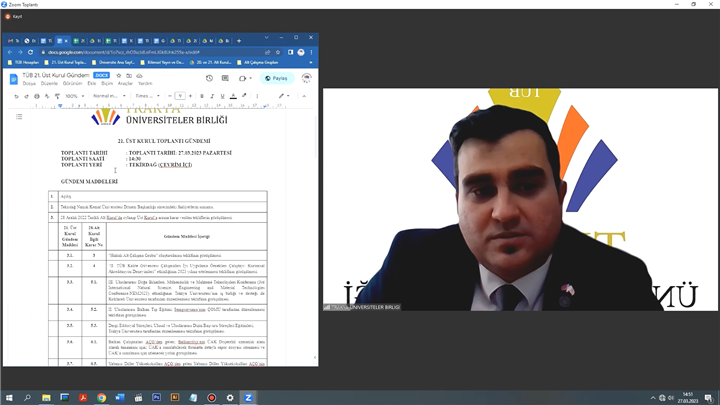Click the document title TÜB 21. Üst Kurul Gündem
The image size is (720, 405).
point(56,75)
